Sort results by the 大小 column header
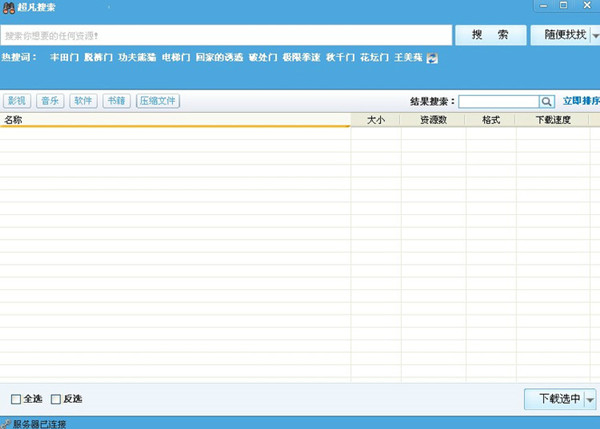This screenshot has width=600, height=429. (376, 120)
